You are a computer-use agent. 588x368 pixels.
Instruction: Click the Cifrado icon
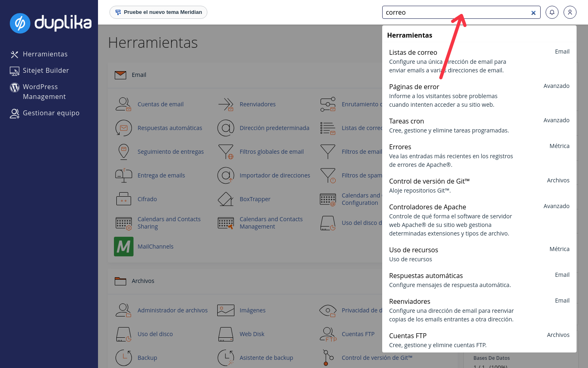123,199
